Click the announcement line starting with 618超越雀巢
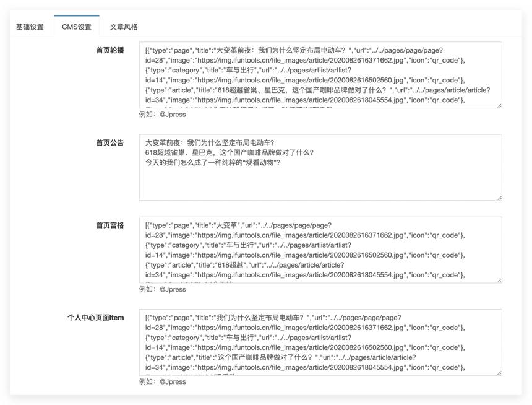Viewport: 532px width, 405px height. pyautogui.click(x=230, y=152)
